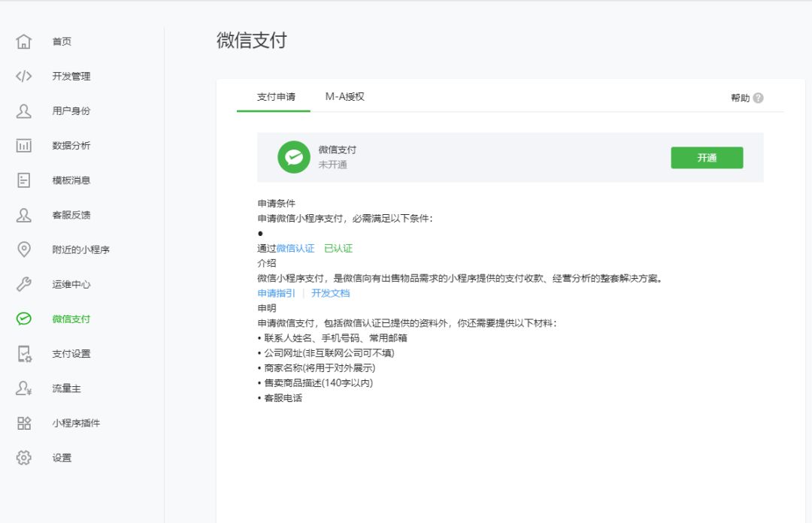Open 小程序插件 menu item
This screenshot has height=523, width=812.
click(76, 423)
